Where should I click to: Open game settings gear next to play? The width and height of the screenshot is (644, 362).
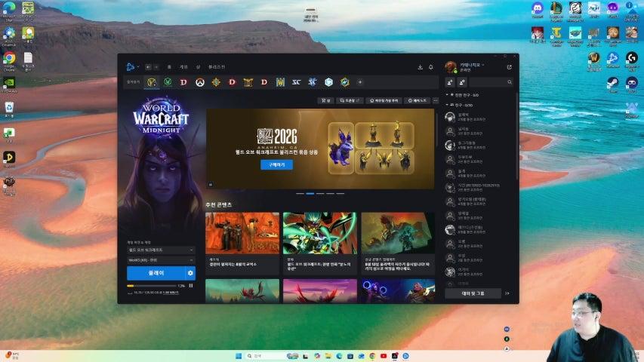(x=190, y=273)
